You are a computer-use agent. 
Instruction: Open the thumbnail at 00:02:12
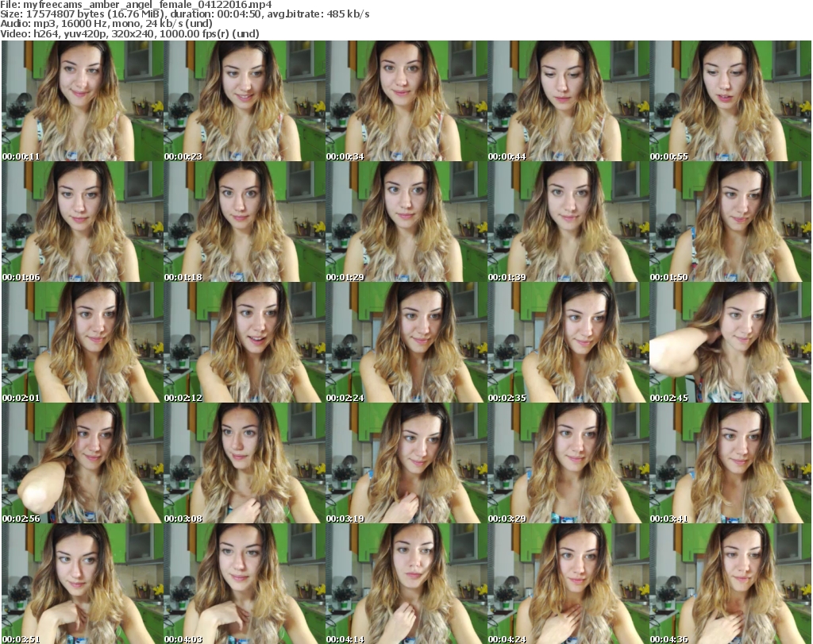(x=244, y=342)
